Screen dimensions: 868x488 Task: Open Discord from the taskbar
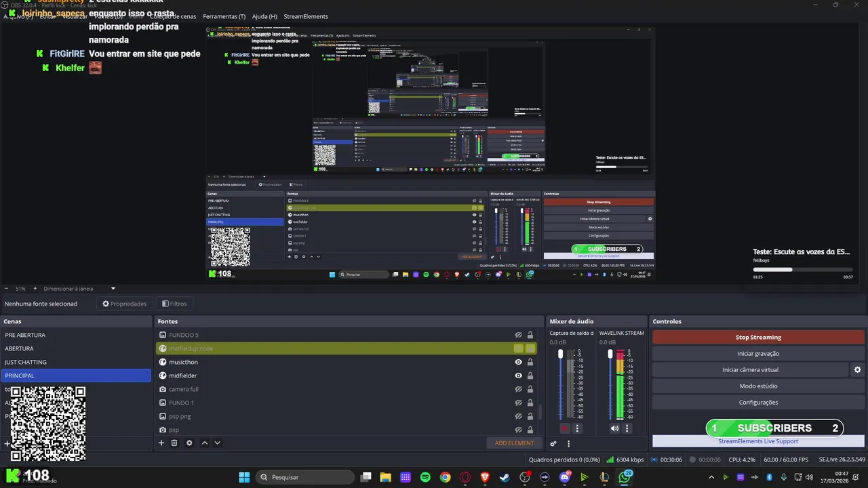tap(565, 477)
